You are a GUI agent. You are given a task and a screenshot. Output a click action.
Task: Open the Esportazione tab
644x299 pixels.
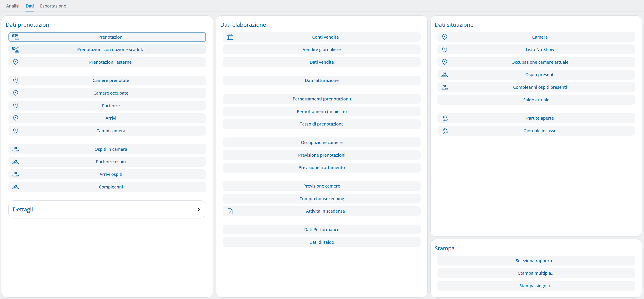[x=53, y=6]
